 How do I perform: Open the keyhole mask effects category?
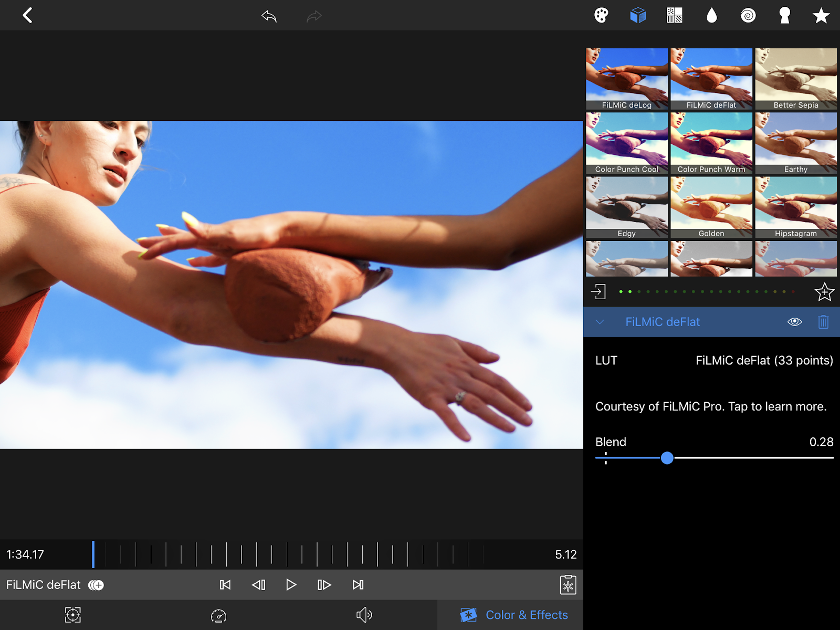[x=784, y=15]
